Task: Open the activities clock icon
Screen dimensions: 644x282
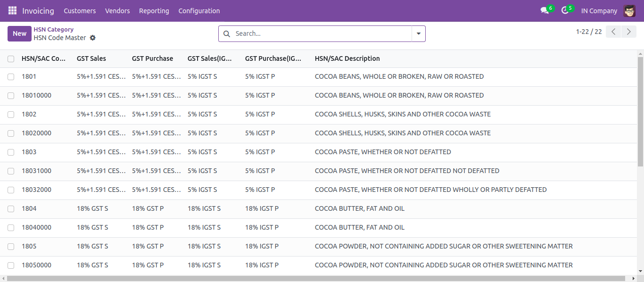Action: [x=565, y=10]
